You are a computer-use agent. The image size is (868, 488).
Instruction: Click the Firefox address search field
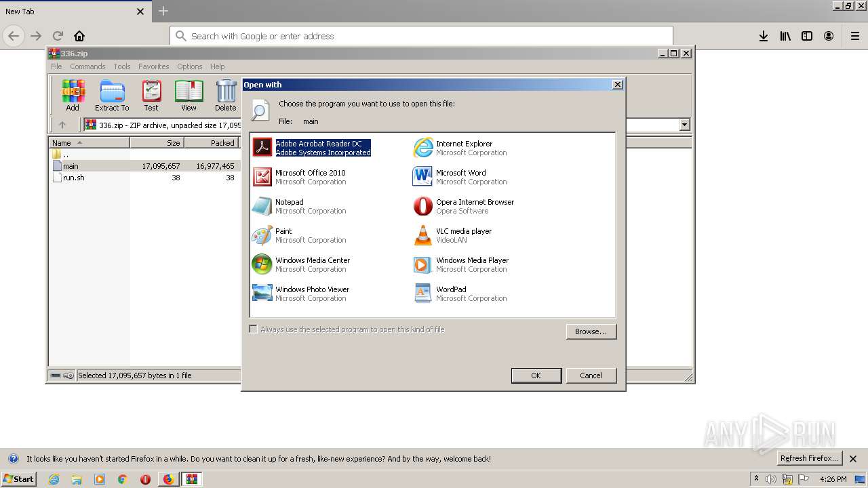(x=421, y=36)
